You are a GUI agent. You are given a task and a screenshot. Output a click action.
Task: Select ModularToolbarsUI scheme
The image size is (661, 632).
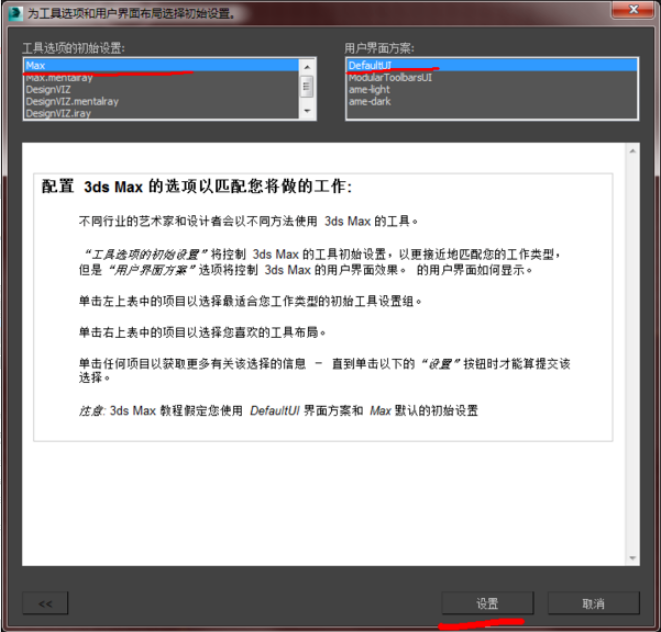tap(492, 78)
